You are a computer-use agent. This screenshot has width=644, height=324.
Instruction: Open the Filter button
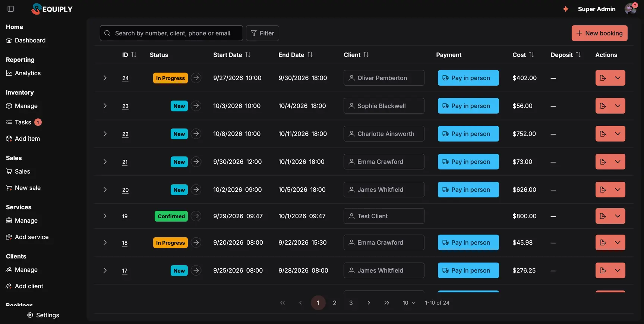262,33
